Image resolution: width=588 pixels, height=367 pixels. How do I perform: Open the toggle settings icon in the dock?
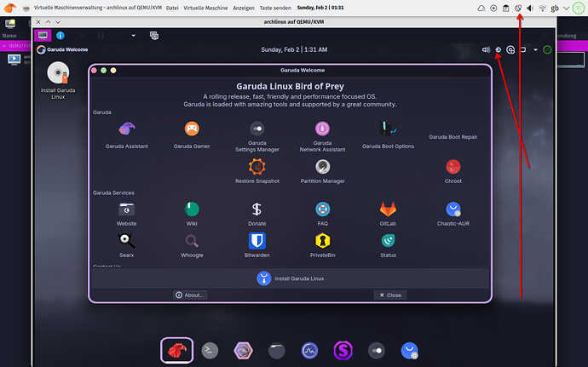point(376,351)
